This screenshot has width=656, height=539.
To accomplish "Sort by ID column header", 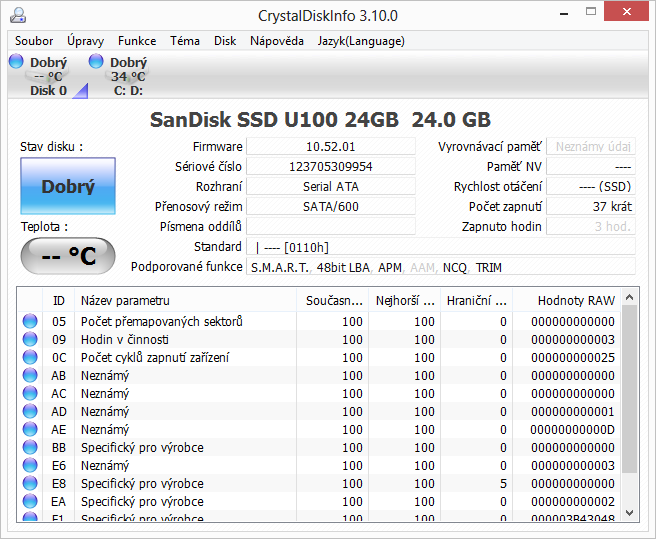I will click(x=59, y=300).
